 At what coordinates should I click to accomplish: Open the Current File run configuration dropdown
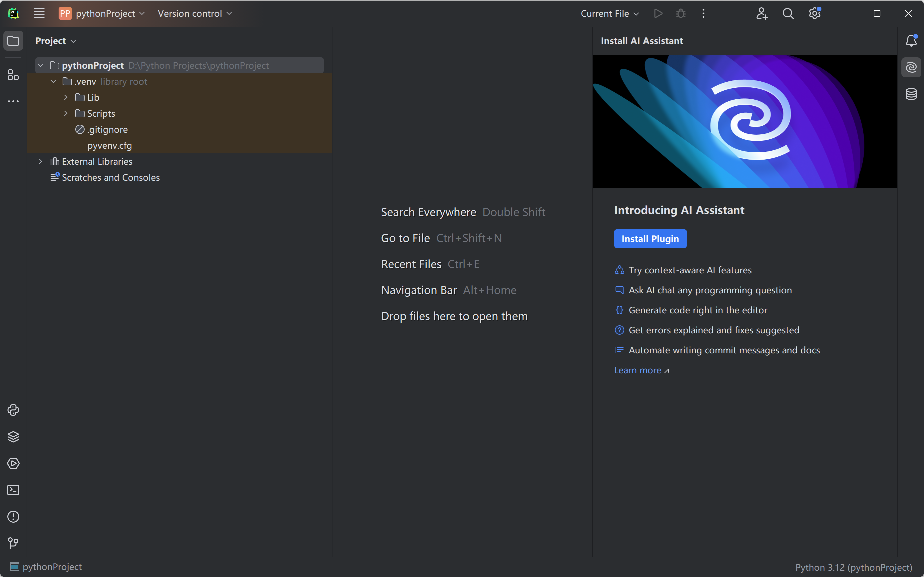[610, 13]
